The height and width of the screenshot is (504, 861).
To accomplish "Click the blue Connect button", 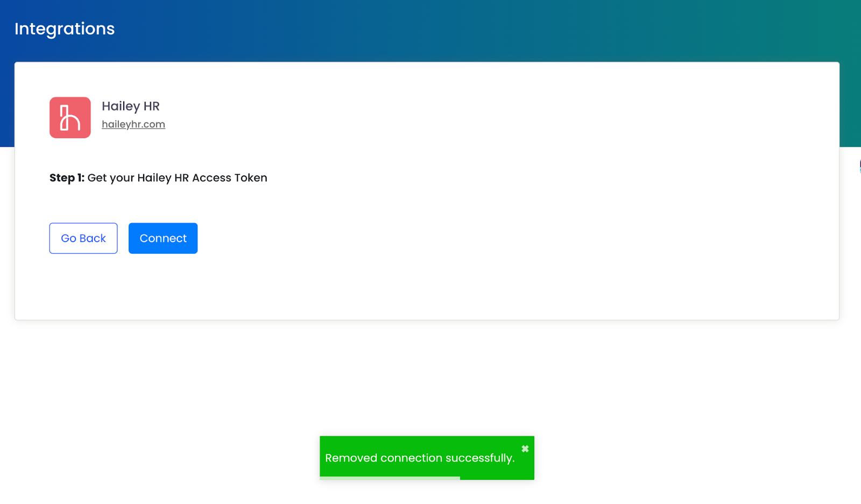I will tap(163, 238).
